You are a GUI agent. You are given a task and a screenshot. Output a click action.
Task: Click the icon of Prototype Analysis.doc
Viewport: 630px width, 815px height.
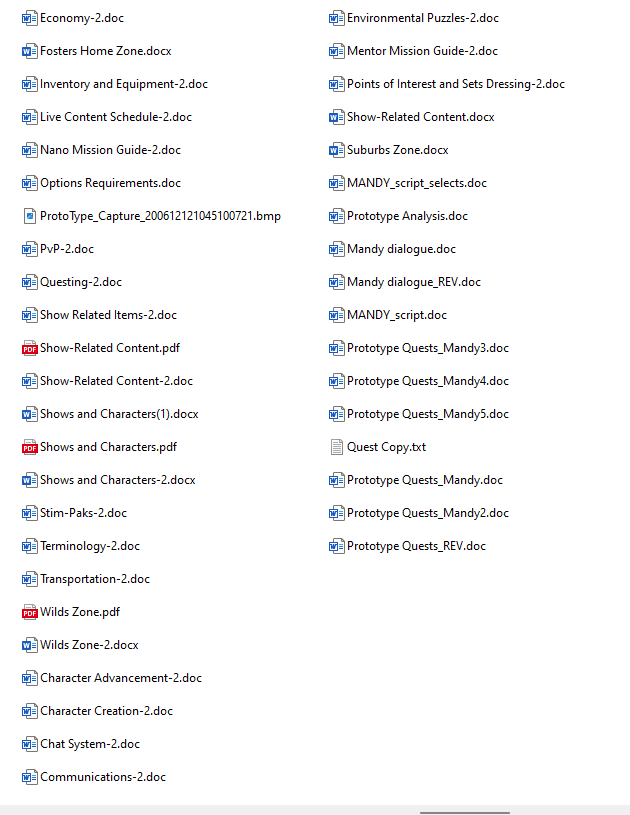click(337, 216)
